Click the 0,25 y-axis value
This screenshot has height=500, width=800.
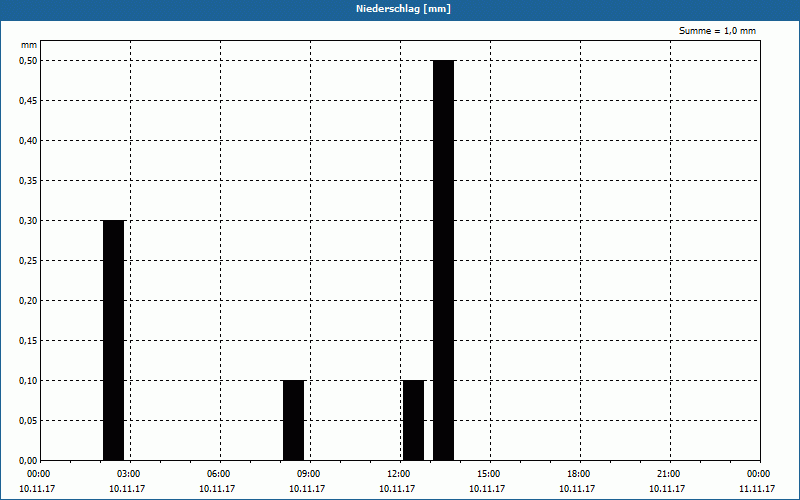point(28,261)
